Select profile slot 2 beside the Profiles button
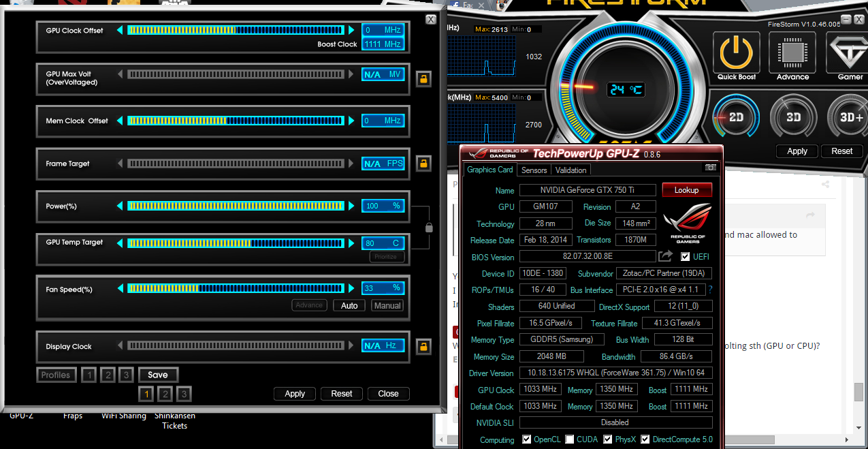 coord(108,375)
